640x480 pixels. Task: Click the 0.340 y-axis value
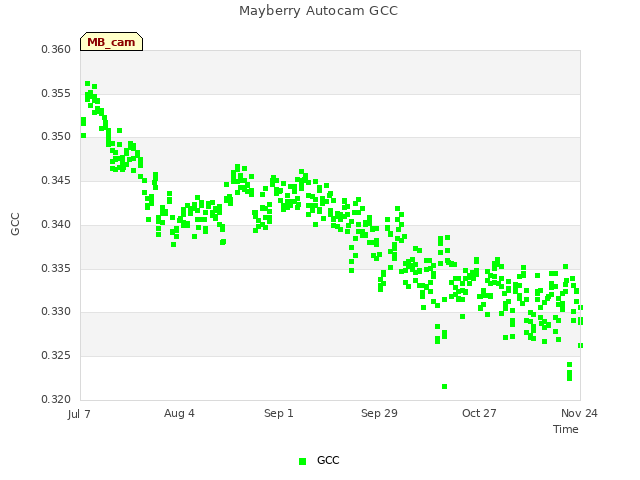click(x=56, y=224)
